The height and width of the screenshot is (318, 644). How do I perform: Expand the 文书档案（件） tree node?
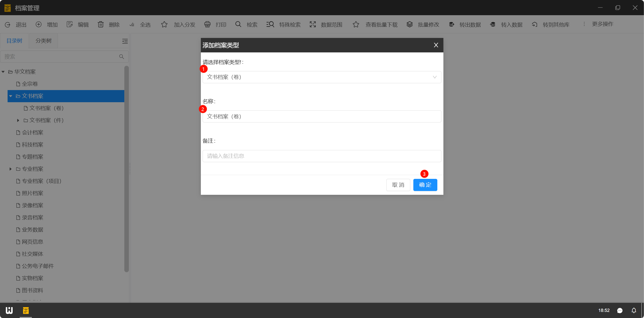(18, 120)
